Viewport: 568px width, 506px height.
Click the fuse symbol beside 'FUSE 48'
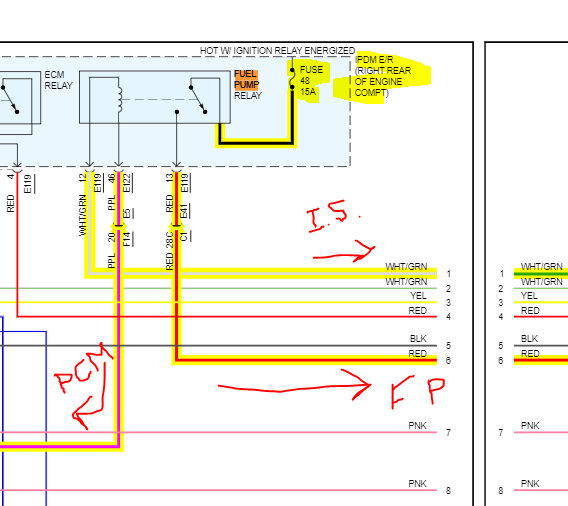[x=292, y=79]
